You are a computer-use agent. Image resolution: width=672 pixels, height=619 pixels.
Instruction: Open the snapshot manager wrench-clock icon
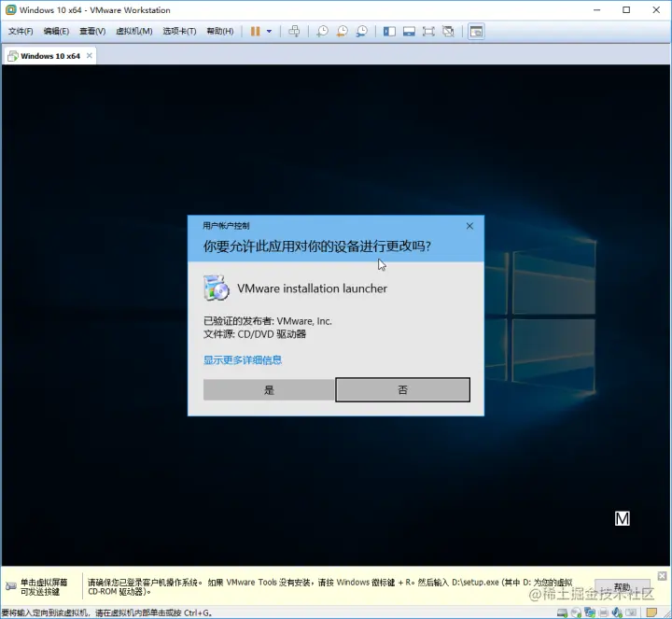362,32
